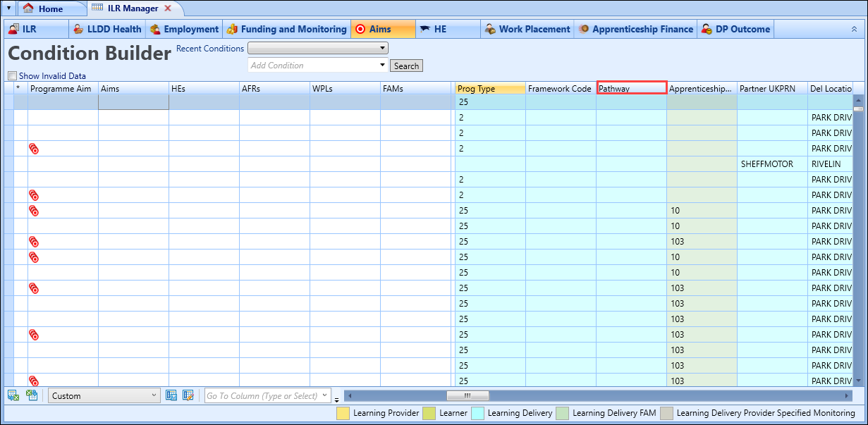
Task: Click the RIVELIN delivery location cell
Action: (831, 164)
